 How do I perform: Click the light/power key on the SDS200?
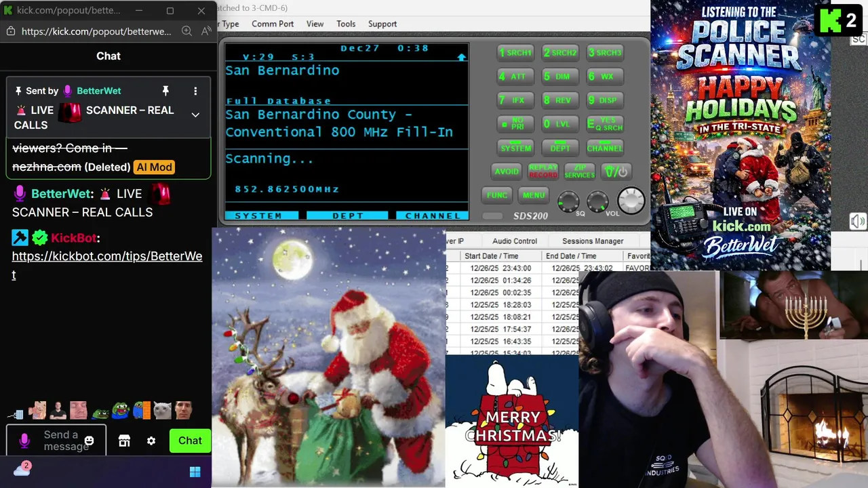coord(616,171)
